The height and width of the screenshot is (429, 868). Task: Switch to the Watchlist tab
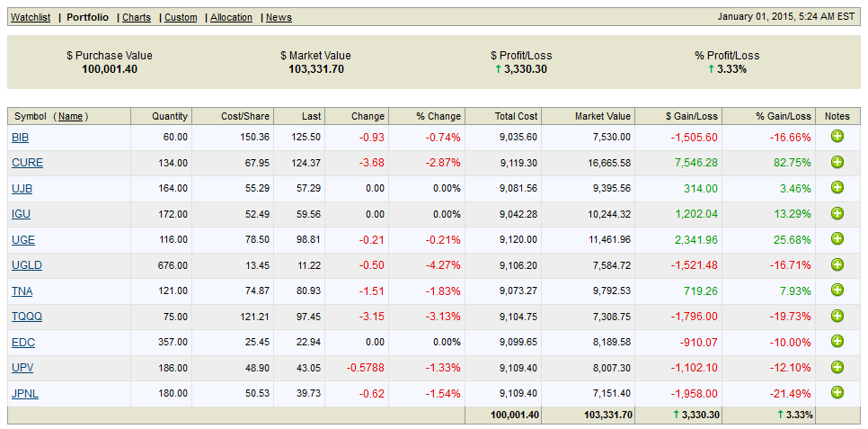click(31, 17)
